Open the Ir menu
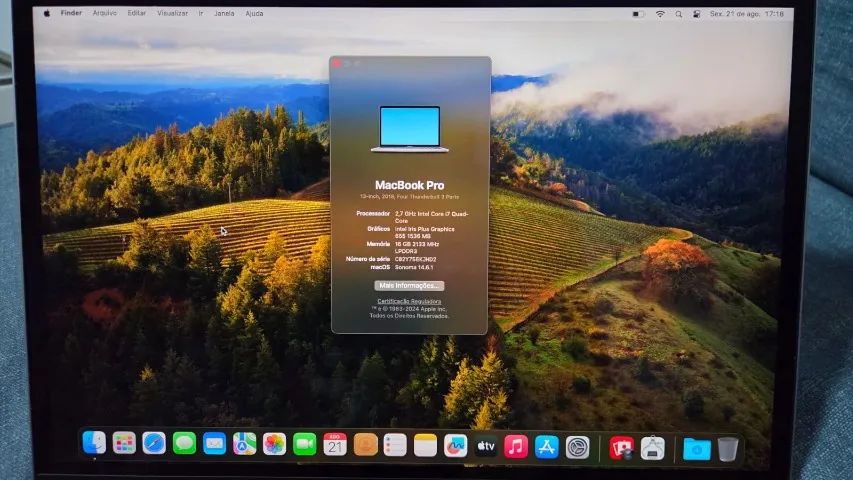 coord(201,13)
